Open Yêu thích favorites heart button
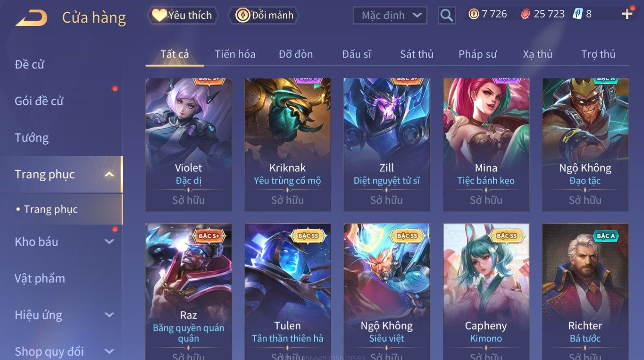The width and height of the screenshot is (644, 360). tap(183, 15)
